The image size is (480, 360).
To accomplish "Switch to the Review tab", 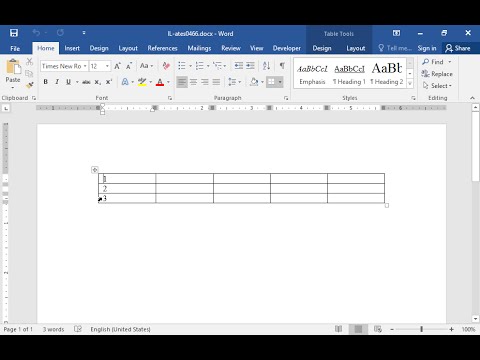I will tap(231, 48).
